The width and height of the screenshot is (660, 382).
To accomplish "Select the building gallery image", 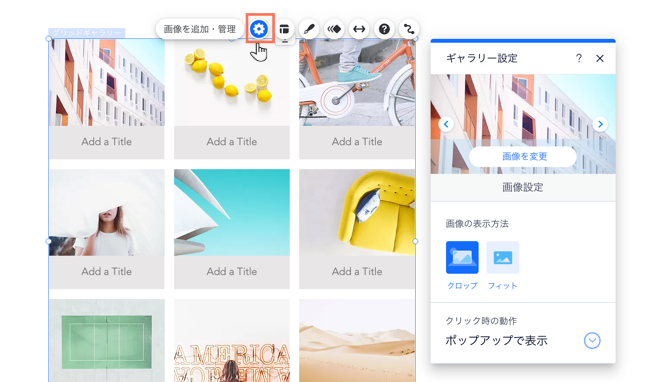I will coord(106,83).
